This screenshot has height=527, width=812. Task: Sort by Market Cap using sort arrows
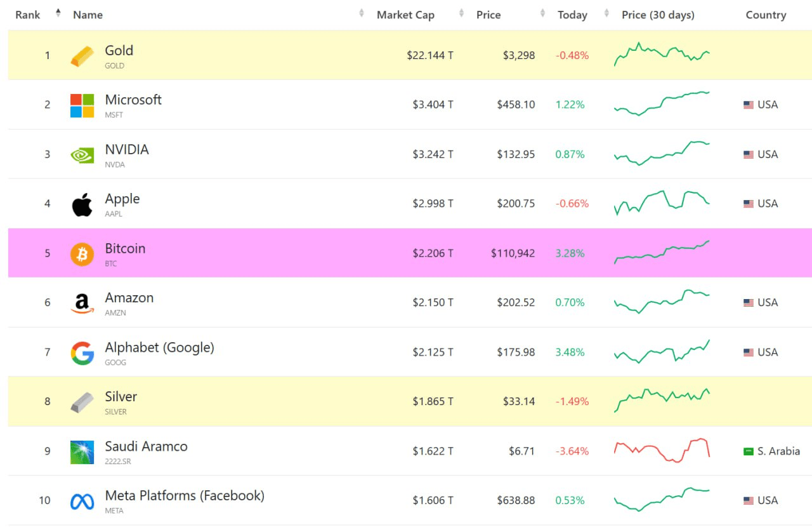(x=461, y=13)
